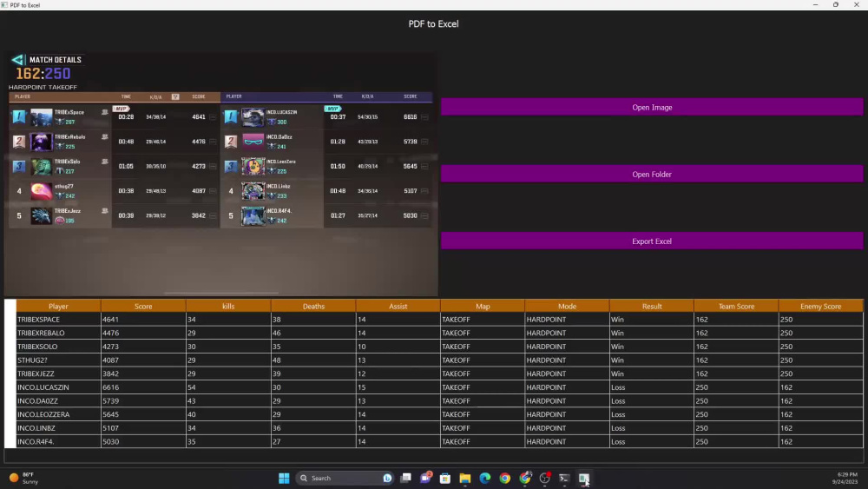Click the Export Excel button

click(652, 241)
